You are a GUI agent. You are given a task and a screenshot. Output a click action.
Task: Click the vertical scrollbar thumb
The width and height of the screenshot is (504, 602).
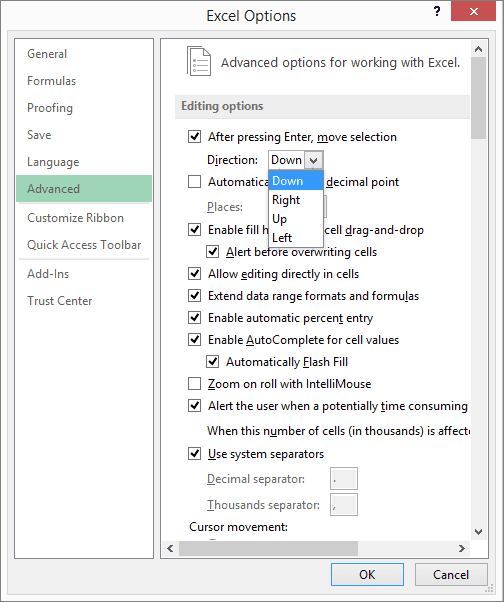pyautogui.click(x=478, y=98)
